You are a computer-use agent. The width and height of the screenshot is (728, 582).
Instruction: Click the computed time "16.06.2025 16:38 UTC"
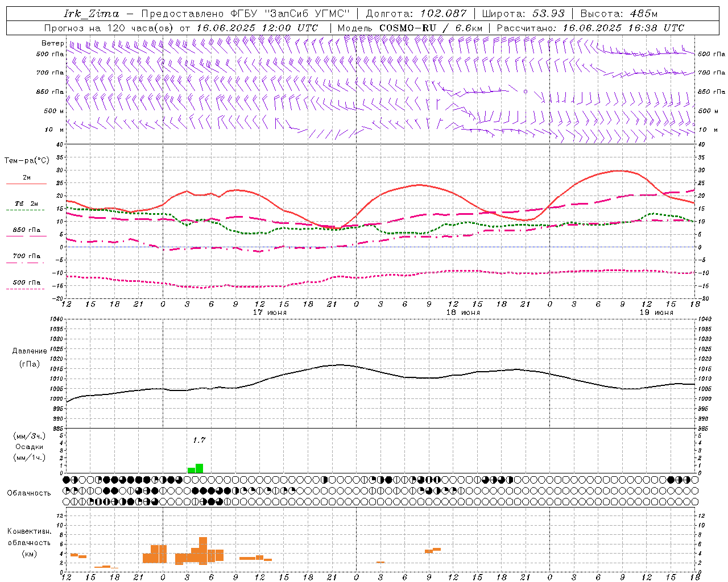pos(623,28)
